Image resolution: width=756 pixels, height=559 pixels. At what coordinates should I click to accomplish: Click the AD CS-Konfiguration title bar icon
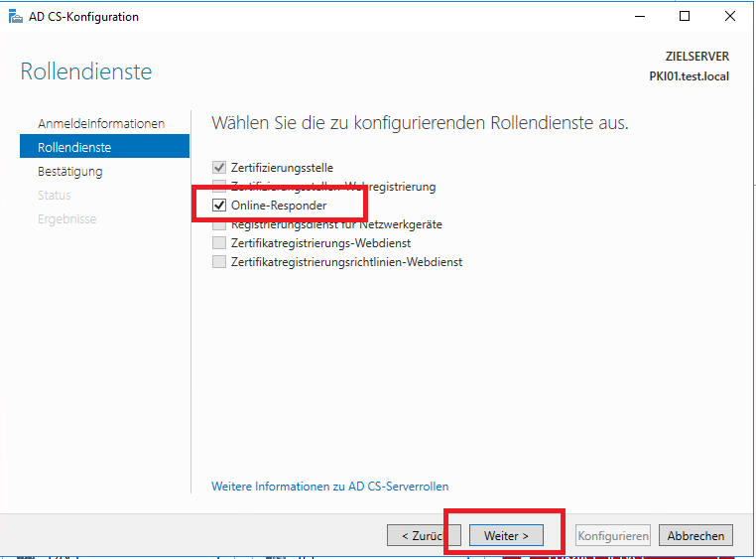pyautogui.click(x=16, y=17)
